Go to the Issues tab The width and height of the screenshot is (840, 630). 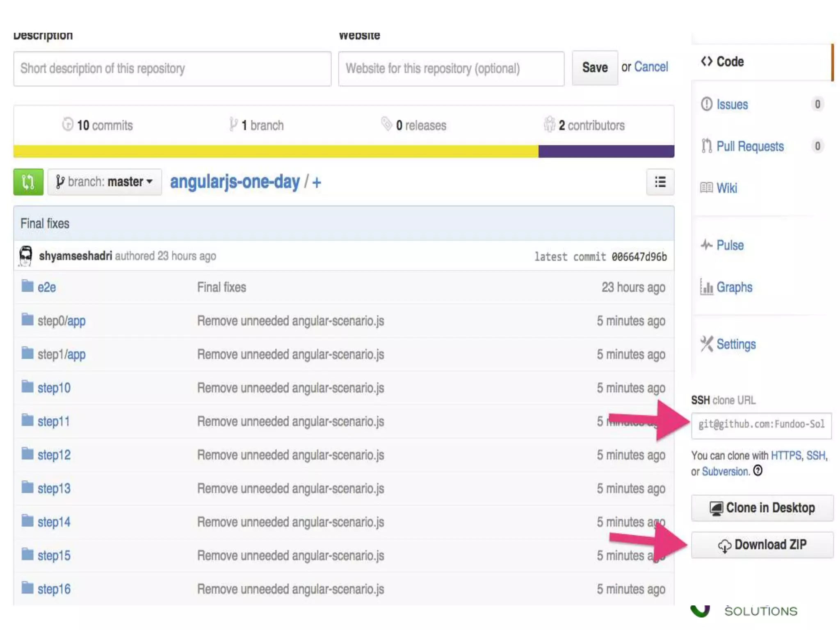732,105
